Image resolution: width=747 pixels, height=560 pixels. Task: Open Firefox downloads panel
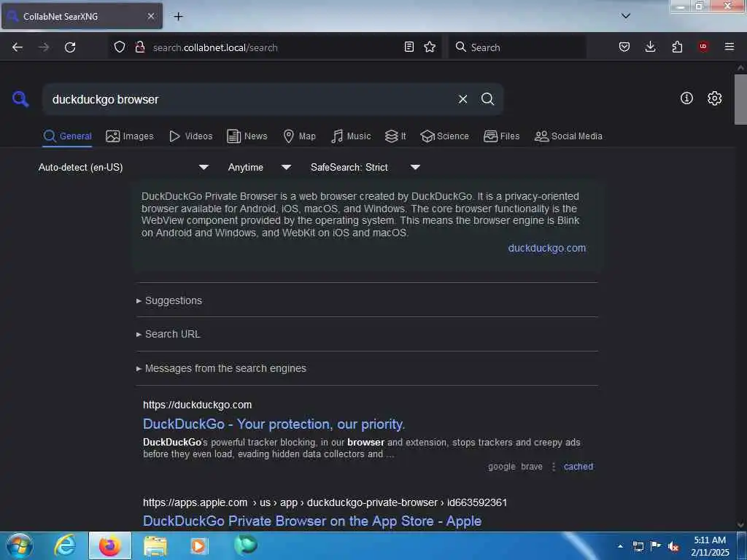click(x=650, y=47)
